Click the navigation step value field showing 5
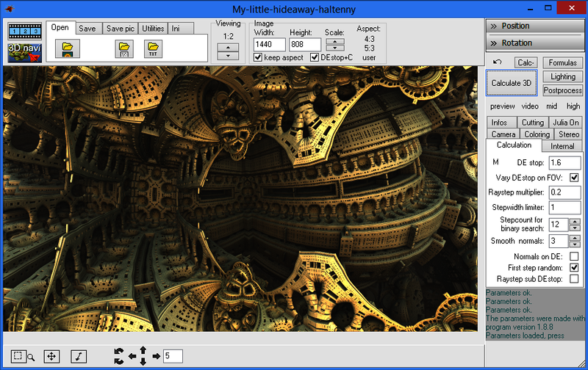Image resolution: width=588 pixels, height=370 pixels. tap(173, 356)
